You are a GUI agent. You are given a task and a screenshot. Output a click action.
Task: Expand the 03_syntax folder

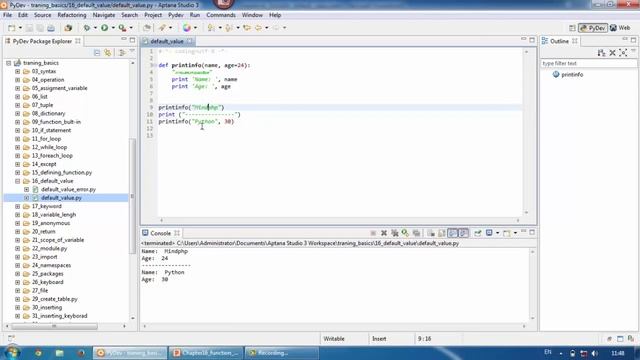(18, 71)
